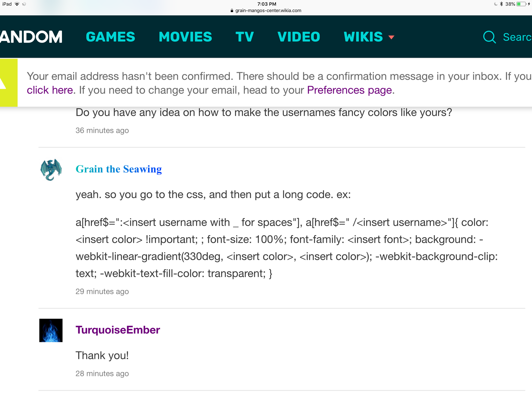
Task: Open the VIDEO section
Action: point(299,37)
